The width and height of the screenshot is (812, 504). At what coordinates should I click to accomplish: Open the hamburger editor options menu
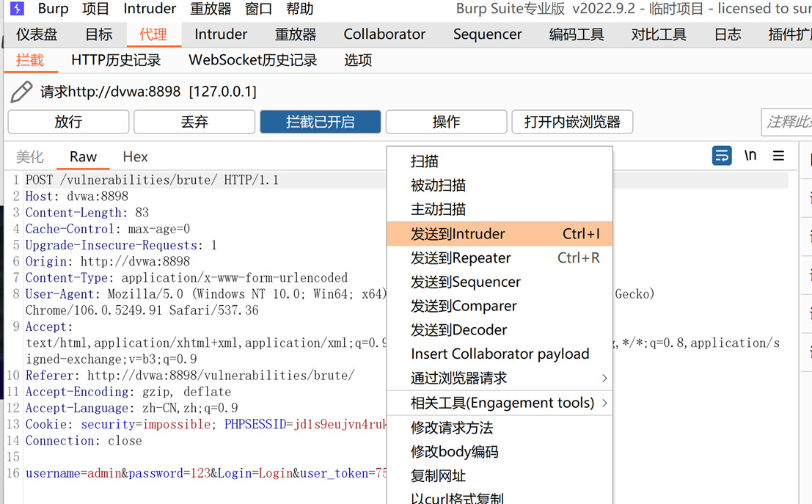pyautogui.click(x=778, y=156)
